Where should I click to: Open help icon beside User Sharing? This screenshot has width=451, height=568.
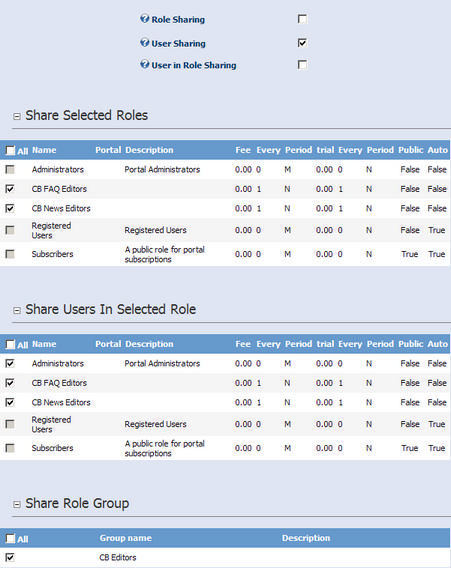(145, 43)
